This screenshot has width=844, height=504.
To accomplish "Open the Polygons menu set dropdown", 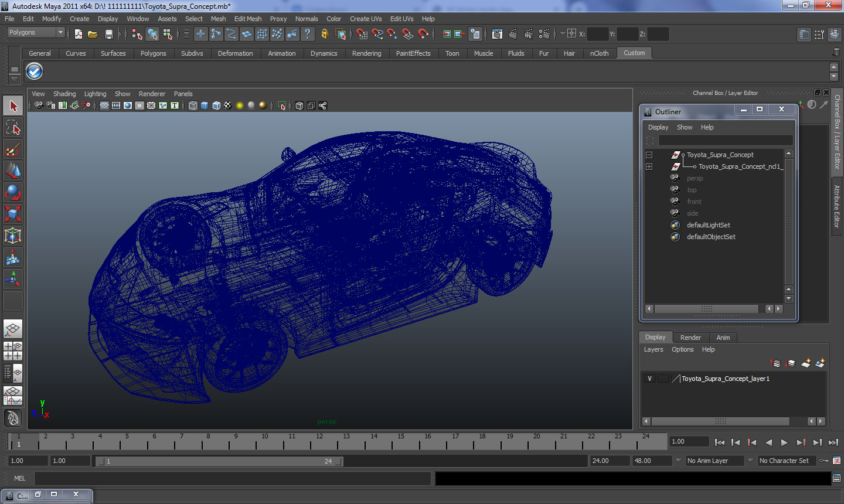I will (35, 33).
